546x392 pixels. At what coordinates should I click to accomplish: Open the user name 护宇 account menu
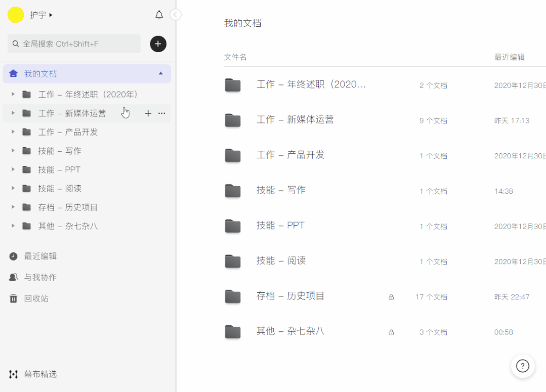point(41,15)
